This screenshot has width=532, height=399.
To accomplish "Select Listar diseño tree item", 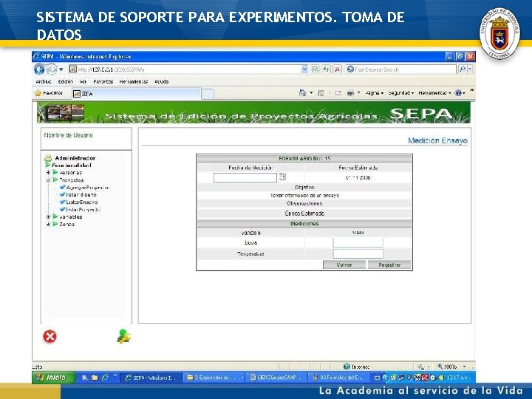I will pos(81,195).
